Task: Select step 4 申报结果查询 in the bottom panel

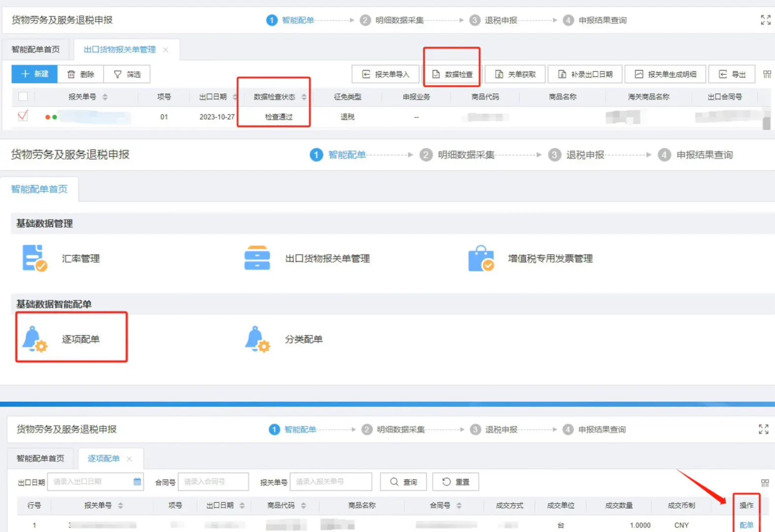Action: [x=594, y=430]
